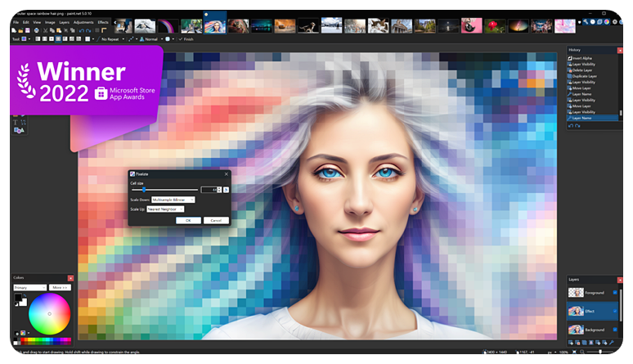
Task: Select Duplicate Layer entry in History
Action: coord(584,76)
